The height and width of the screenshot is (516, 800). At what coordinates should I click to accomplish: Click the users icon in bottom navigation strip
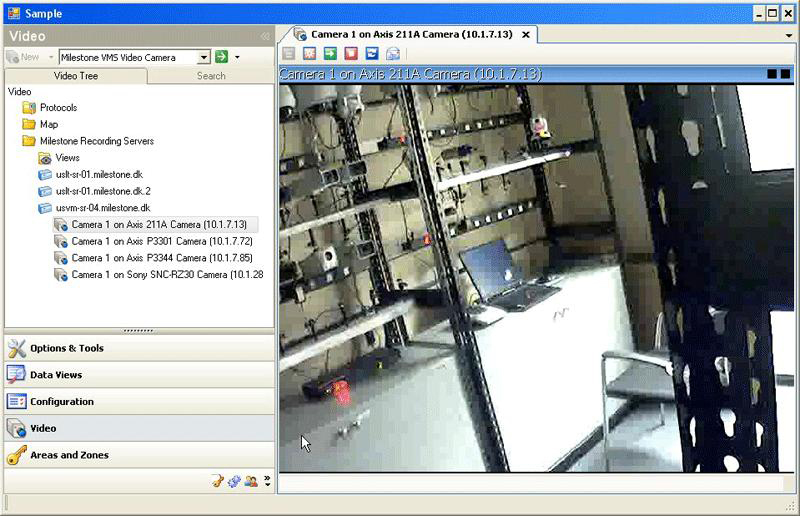tap(250, 481)
